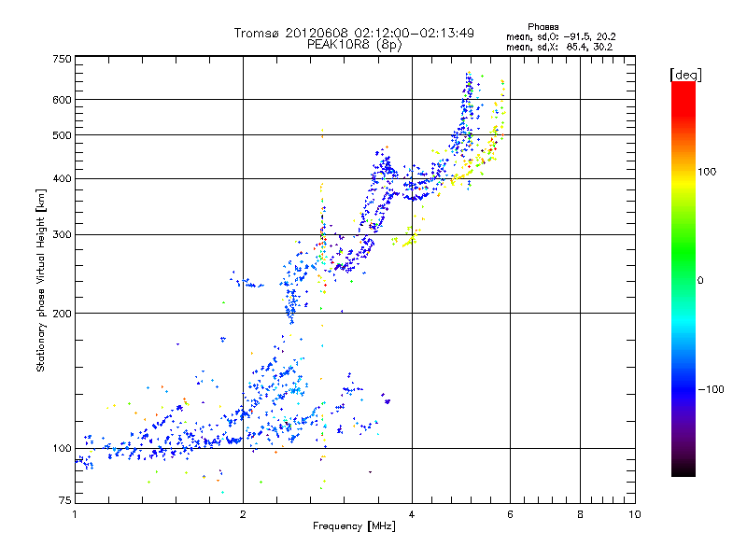The image size is (747, 560).
Task: Click the colorbar tick label '-100'
Action: [711, 389]
